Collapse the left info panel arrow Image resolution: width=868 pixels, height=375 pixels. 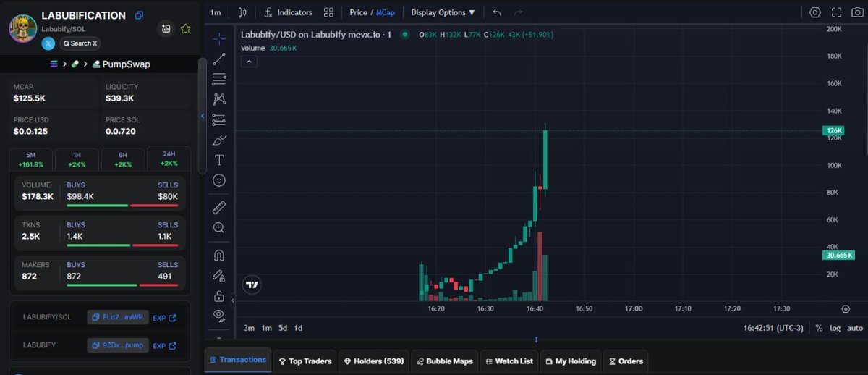(x=203, y=116)
